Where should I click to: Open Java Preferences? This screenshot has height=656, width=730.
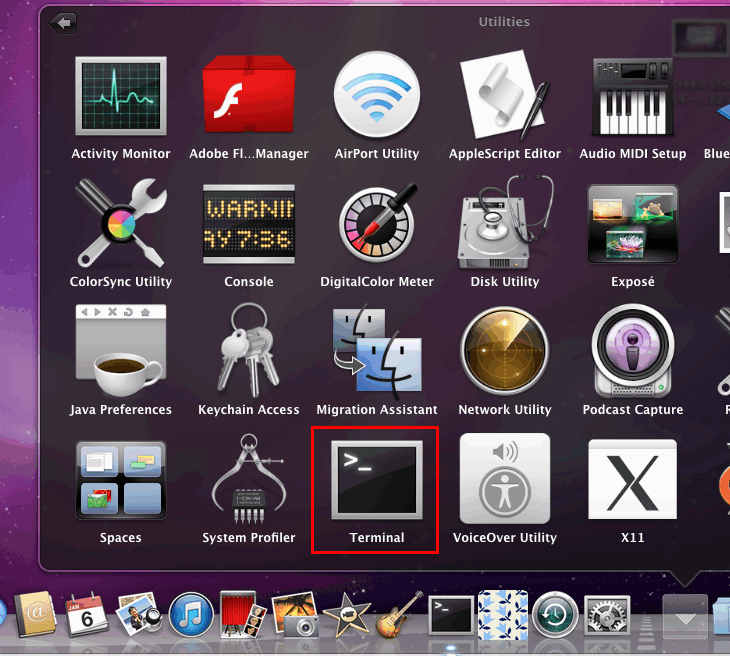(121, 351)
